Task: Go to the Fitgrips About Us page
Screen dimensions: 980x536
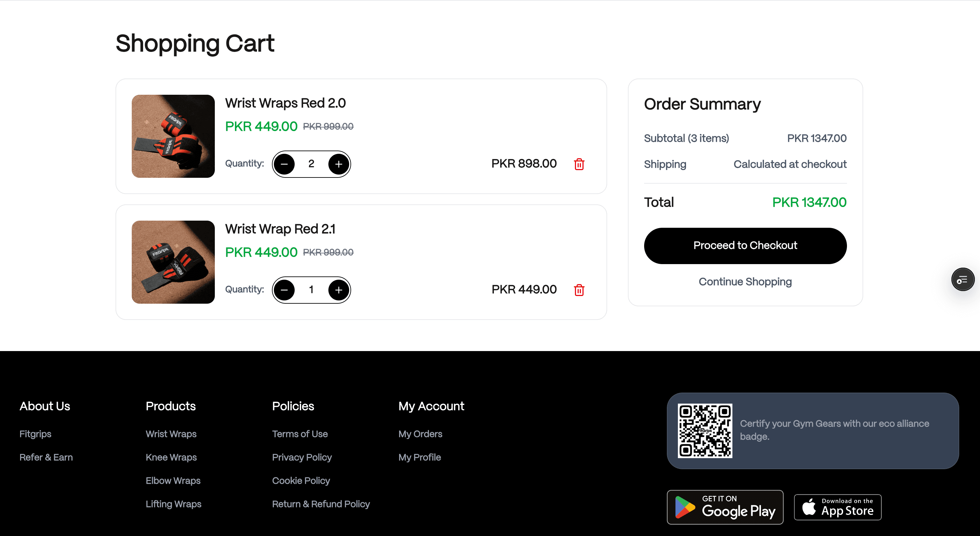Action: (x=35, y=434)
